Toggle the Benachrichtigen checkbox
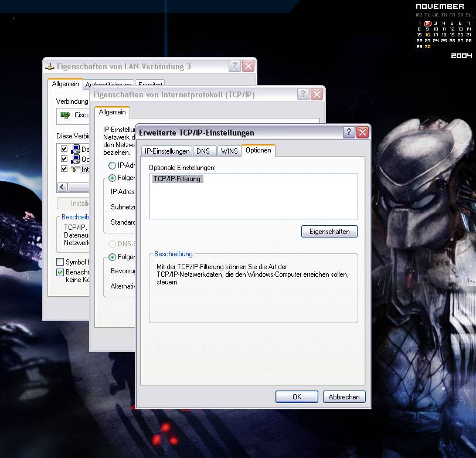 60,272
